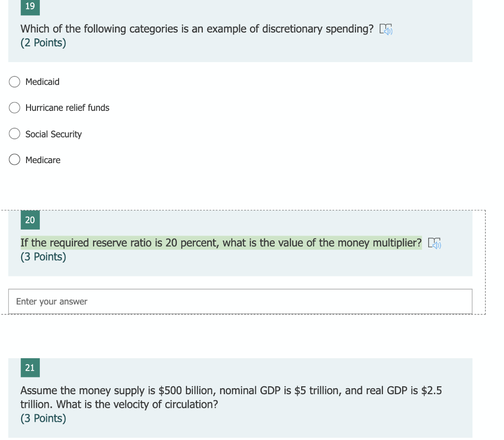
Task: Click the Hurricane relief funds answer label text
Action: click(67, 107)
